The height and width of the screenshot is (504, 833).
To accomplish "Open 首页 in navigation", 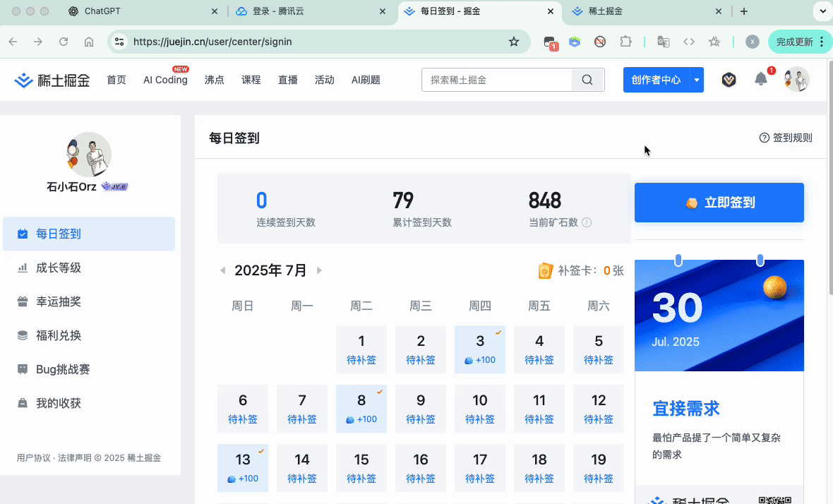I will point(116,80).
